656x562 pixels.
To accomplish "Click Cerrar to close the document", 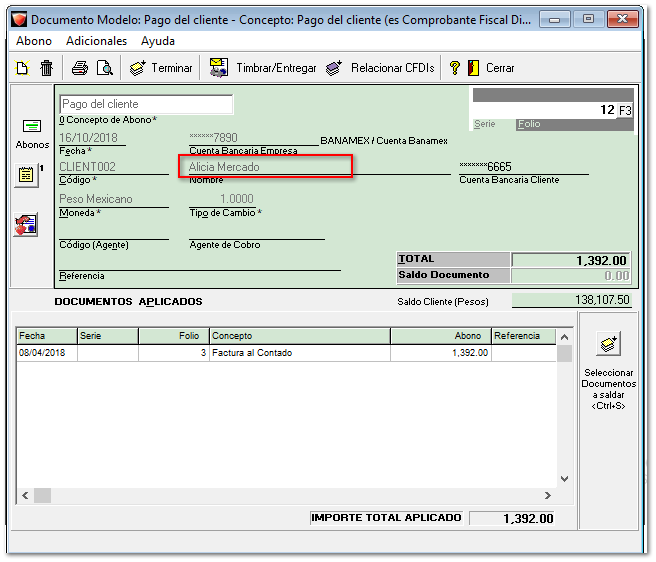I will pyautogui.click(x=490, y=68).
